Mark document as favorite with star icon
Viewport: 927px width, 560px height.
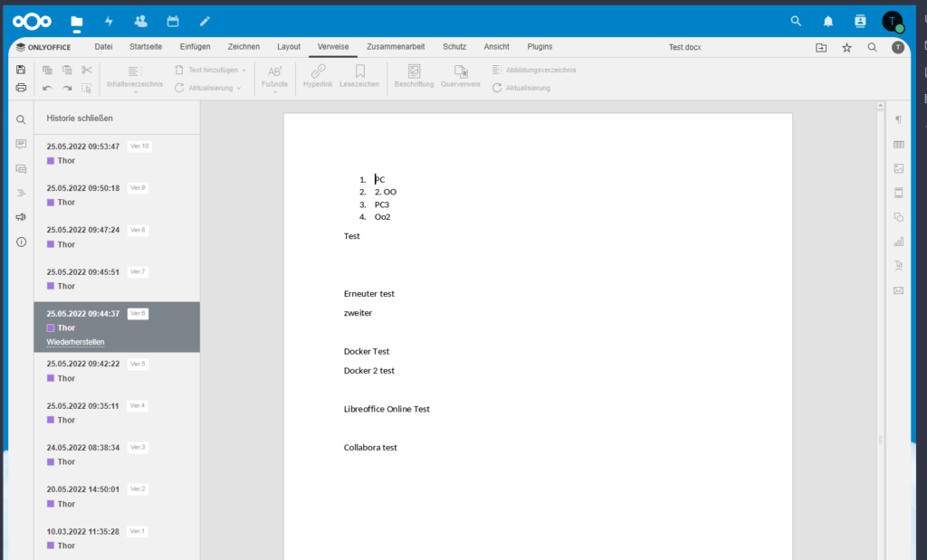846,47
